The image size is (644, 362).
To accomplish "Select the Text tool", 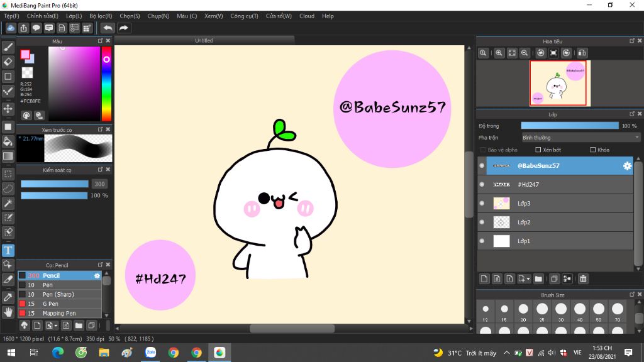I will [x=8, y=250].
